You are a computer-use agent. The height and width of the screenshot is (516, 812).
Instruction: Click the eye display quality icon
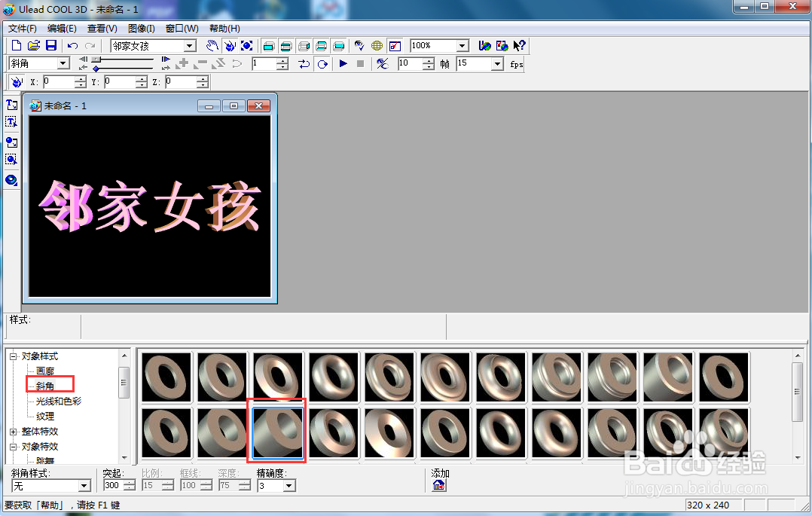coord(359,46)
